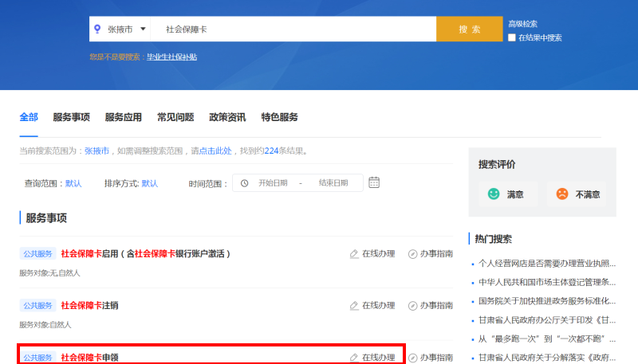Click the green smiley face 满意 icon

click(x=494, y=194)
